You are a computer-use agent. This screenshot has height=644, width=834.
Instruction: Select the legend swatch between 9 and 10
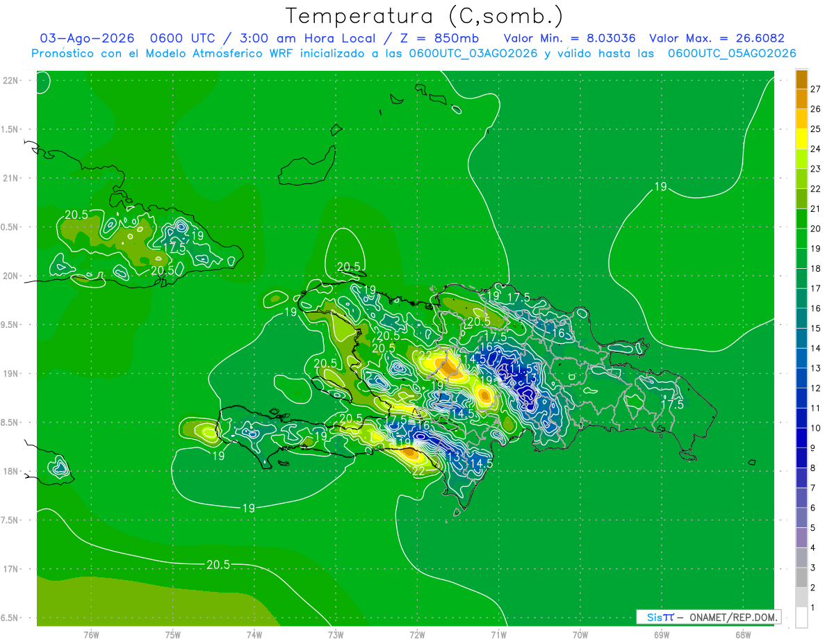click(x=801, y=438)
